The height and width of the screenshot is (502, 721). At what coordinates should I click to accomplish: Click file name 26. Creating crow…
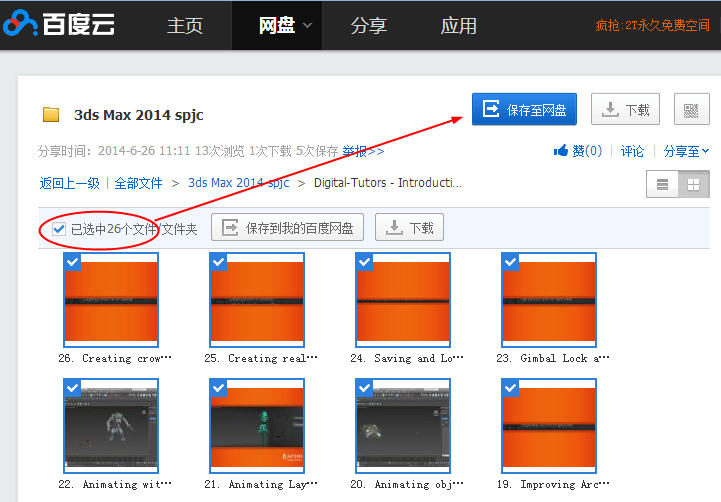click(x=114, y=358)
